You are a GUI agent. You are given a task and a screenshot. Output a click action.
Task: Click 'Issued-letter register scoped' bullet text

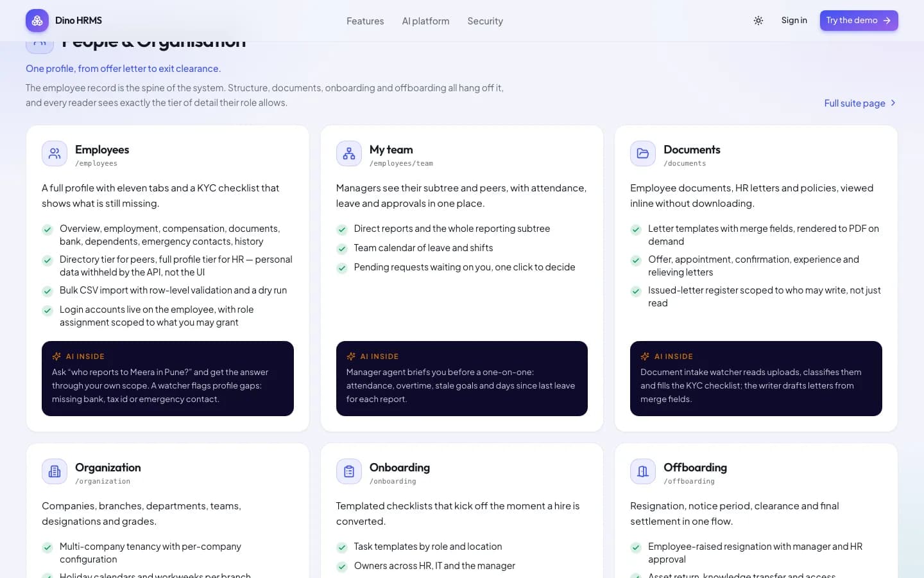[x=764, y=297]
